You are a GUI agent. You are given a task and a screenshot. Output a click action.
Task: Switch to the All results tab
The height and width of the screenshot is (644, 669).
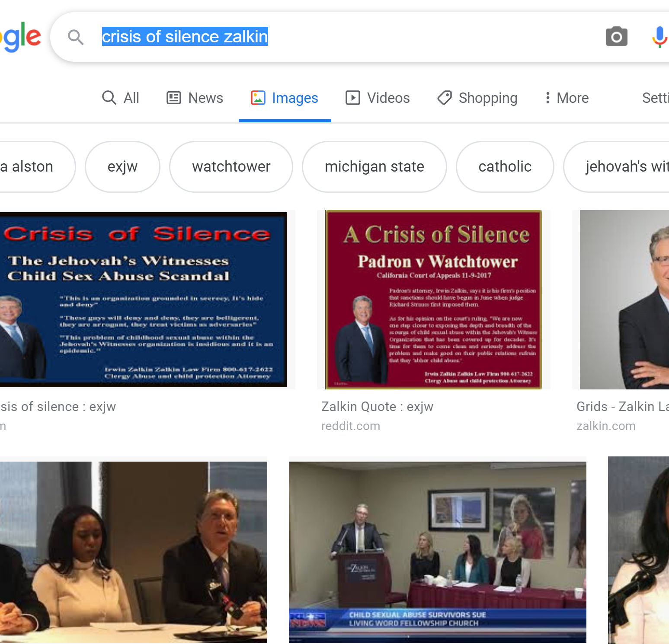click(120, 98)
